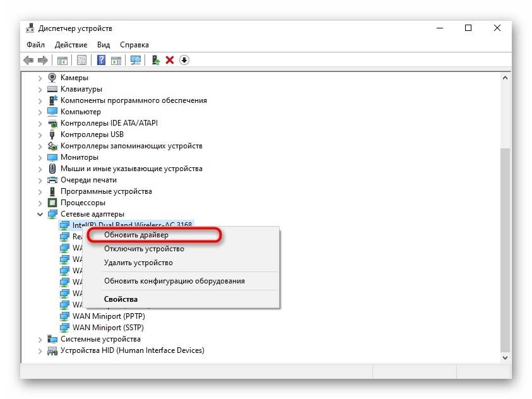Screen dimensions: 532x399
Task: Click the Back arrow toolbar icon
Action: coord(28,60)
